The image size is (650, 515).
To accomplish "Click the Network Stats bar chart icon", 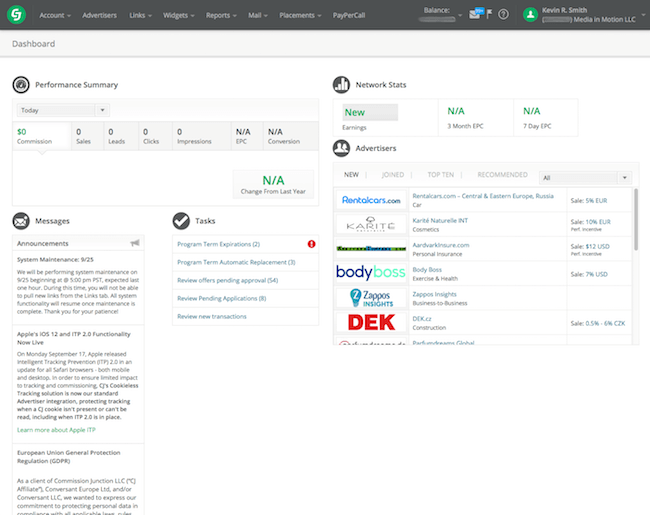I will [x=341, y=85].
